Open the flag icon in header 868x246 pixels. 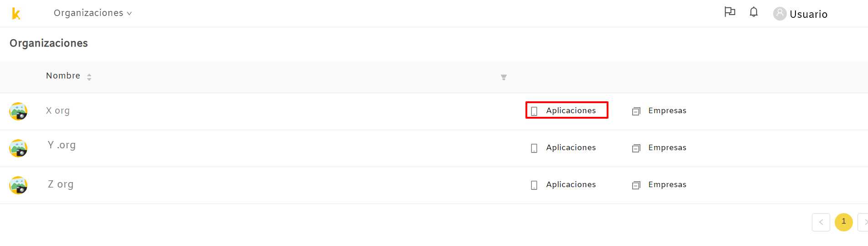coord(730,12)
